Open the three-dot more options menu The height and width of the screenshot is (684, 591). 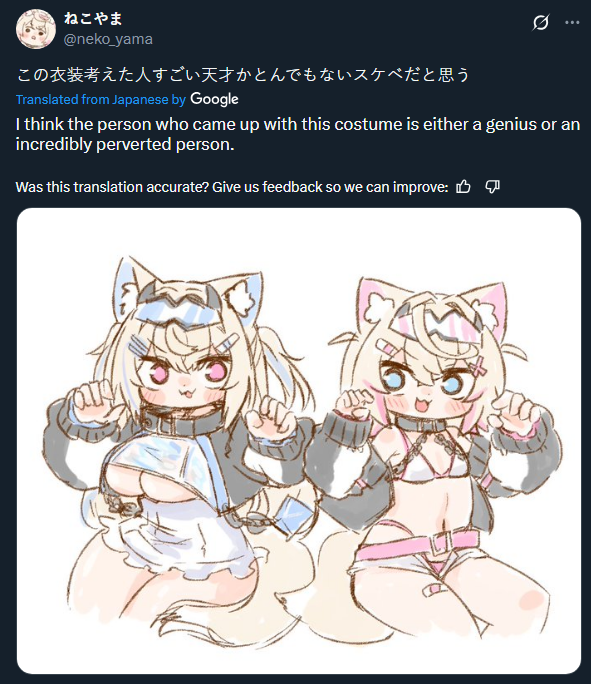[572, 22]
